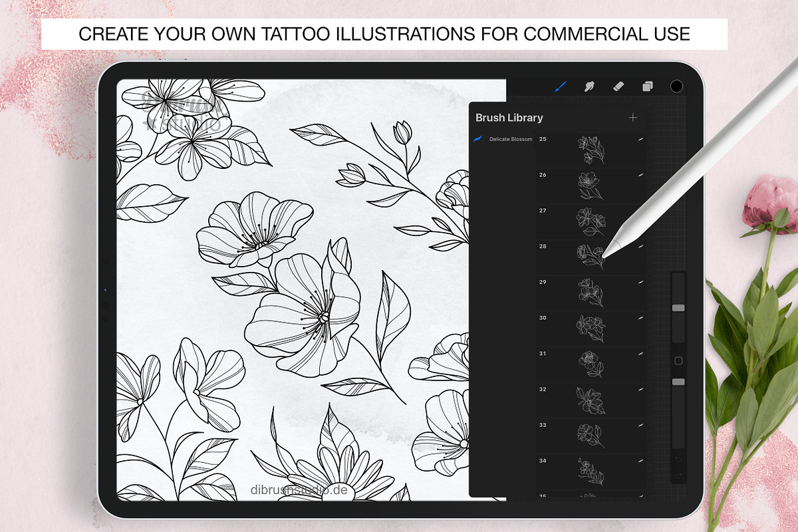
Task: Click the brush size slider handle
Action: [678, 308]
